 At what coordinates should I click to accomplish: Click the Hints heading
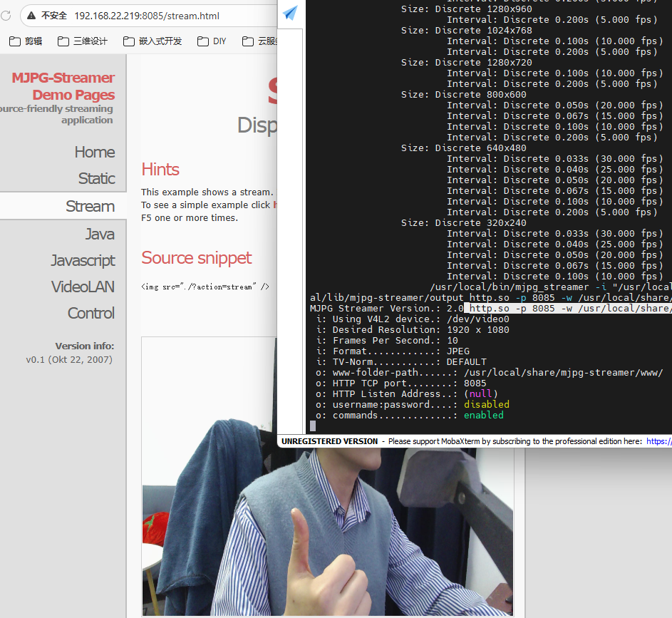pos(160,169)
